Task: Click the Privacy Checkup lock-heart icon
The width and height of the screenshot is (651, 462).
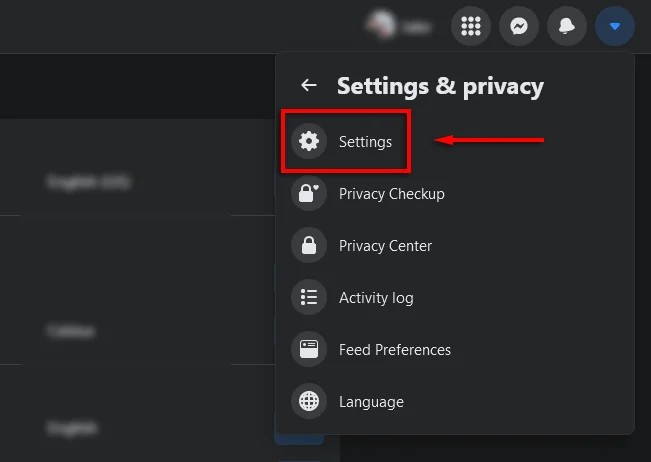Action: click(309, 194)
